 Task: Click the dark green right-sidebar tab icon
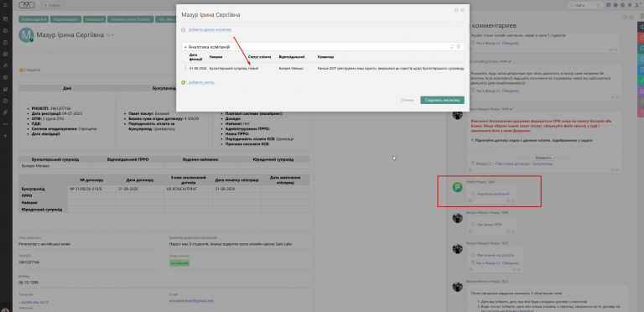click(641, 49)
